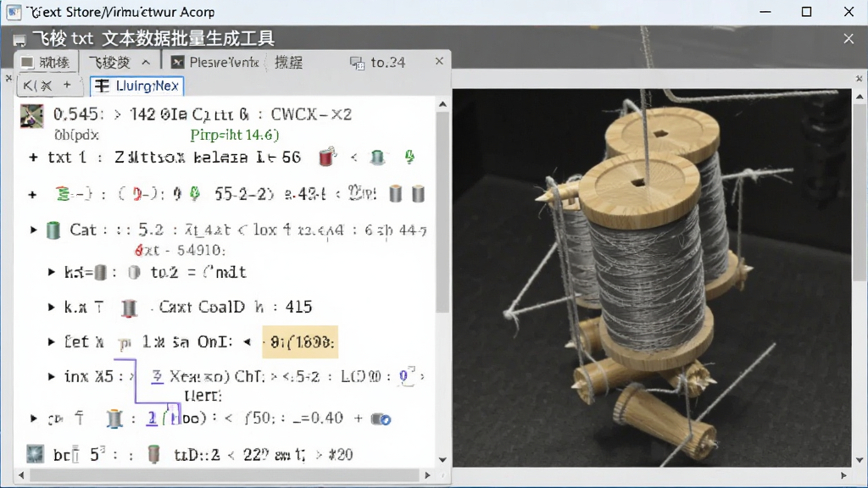This screenshot has height=488, width=868.
Task: Click the list panel scroll up arrow
Action: [442, 104]
